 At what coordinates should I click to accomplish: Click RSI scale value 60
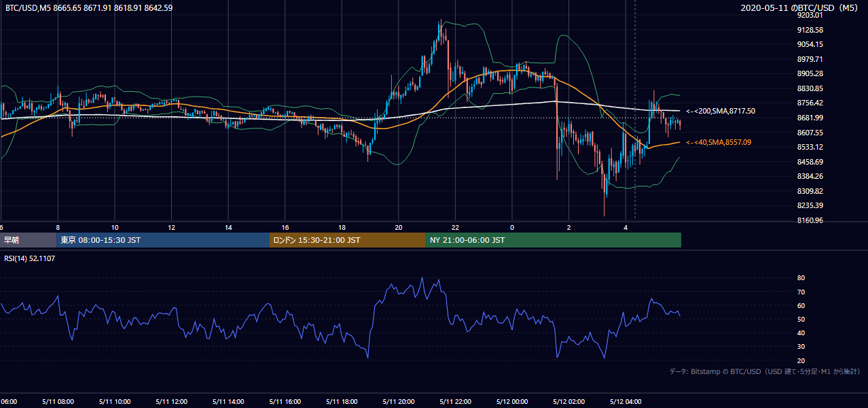801,305
